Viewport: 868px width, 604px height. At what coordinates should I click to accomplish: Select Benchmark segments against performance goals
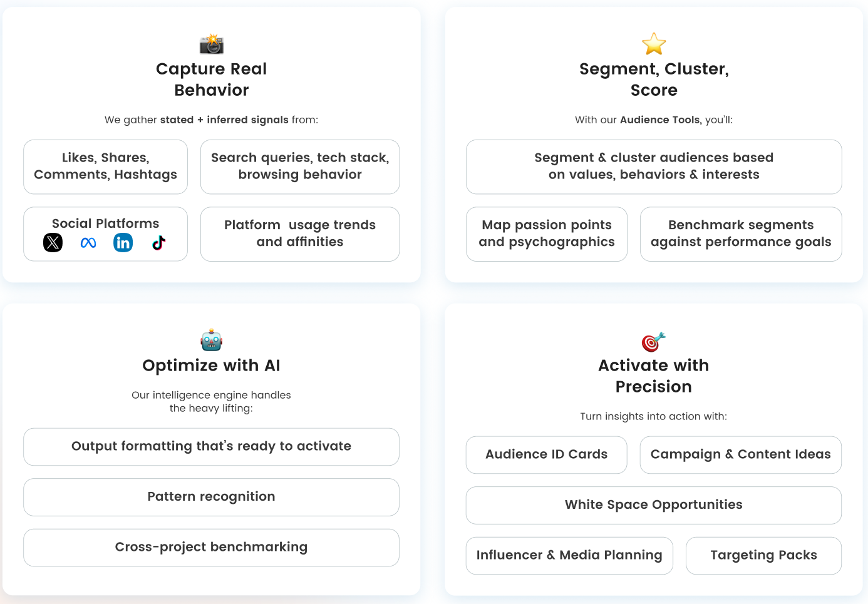coord(741,234)
